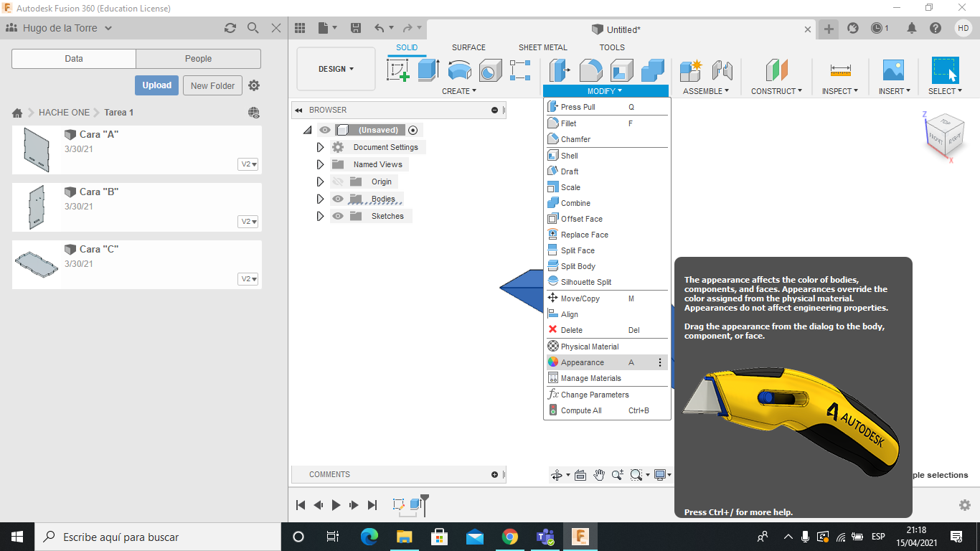The image size is (980, 551).
Task: Click the New Component toolbar icon
Action: pos(691,70)
